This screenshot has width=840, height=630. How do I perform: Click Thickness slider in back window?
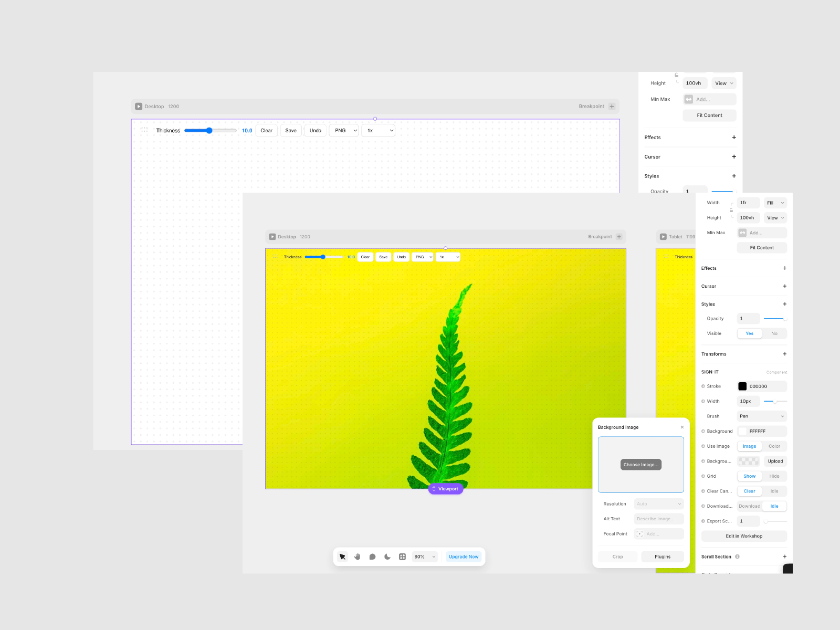pos(211,131)
